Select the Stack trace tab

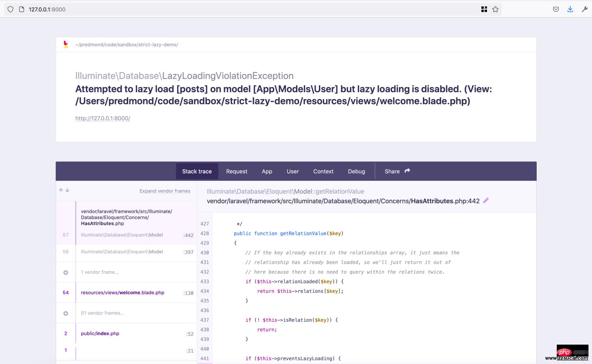click(x=197, y=171)
